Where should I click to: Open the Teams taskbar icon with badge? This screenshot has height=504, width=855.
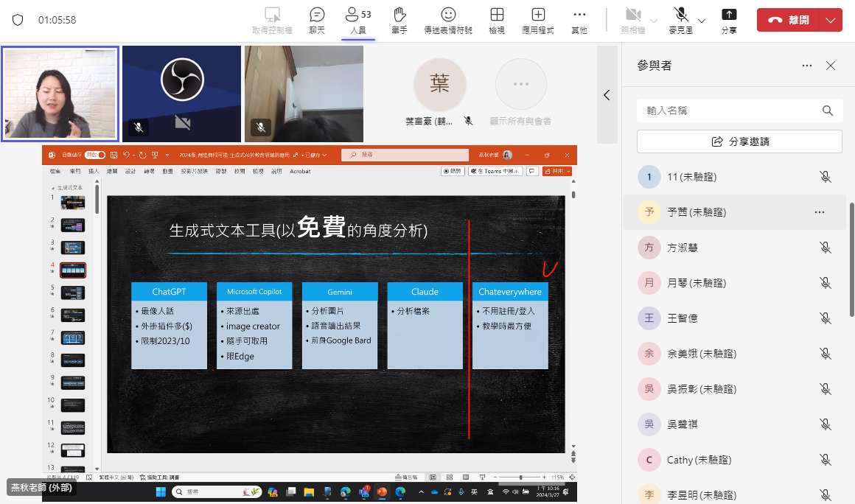[x=363, y=492]
